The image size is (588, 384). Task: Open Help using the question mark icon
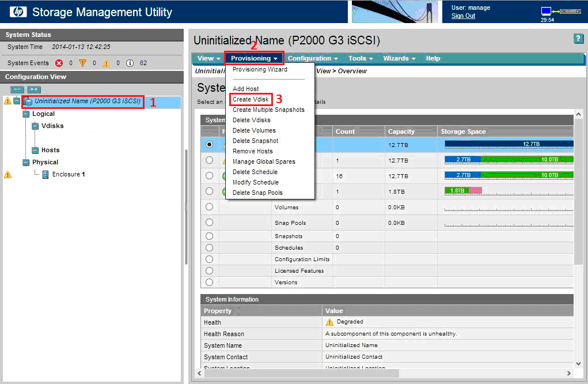tap(578, 39)
